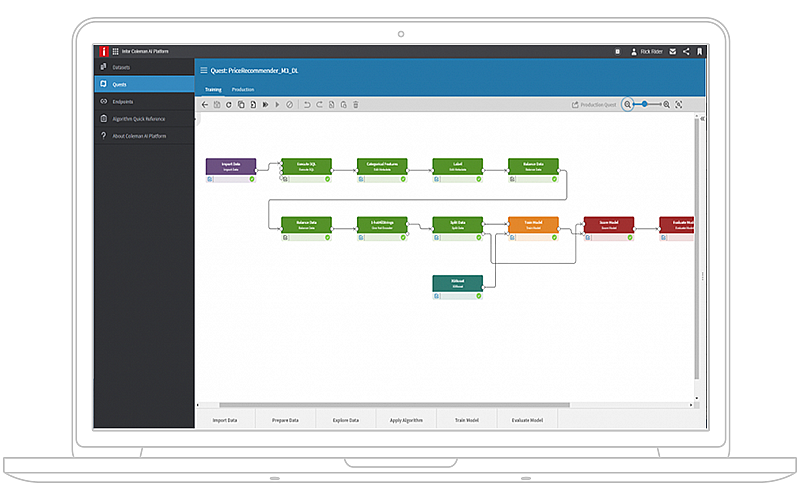Select the teal XGBoost node
The width and height of the screenshot is (800, 502).
coord(458,283)
